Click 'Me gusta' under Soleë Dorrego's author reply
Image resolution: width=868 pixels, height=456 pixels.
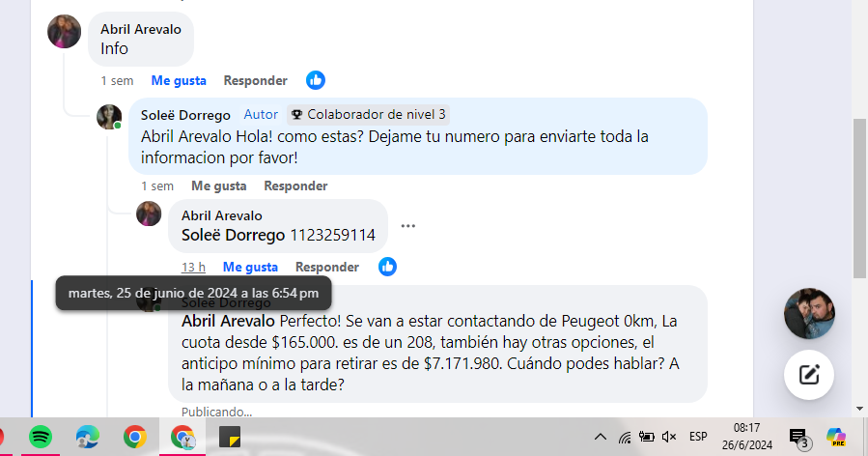pos(218,185)
